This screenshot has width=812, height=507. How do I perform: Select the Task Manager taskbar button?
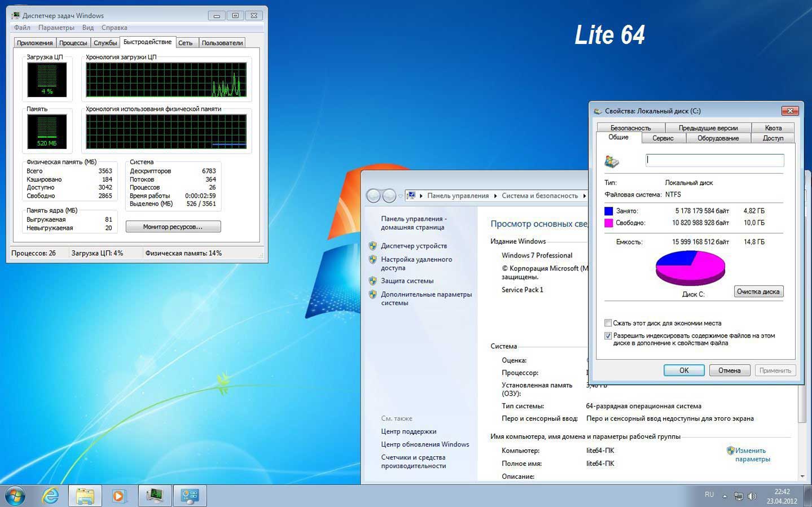pos(155,496)
